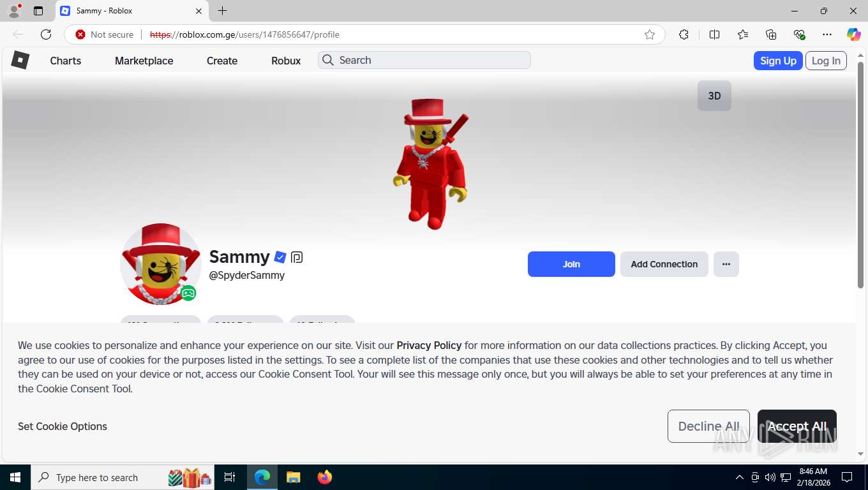Click the browser address bar URL
Viewport: 868px width, 490px height.
pos(244,34)
